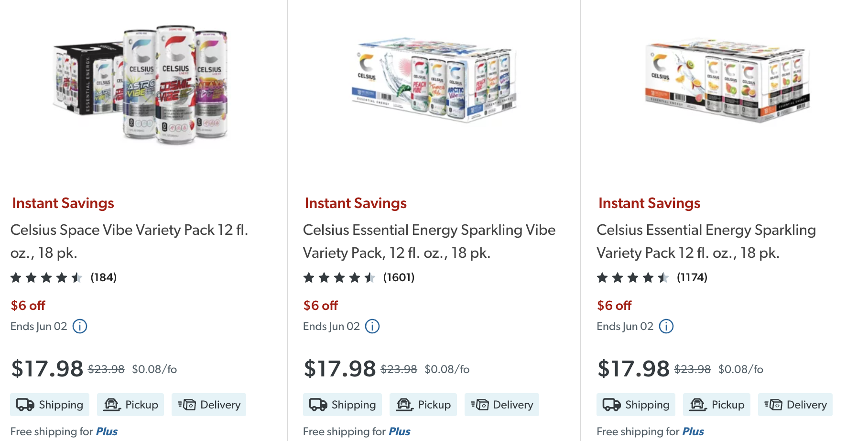This screenshot has width=868, height=441.
Task: Click info icon beside Space Vibe offer end date
Action: [80, 326]
